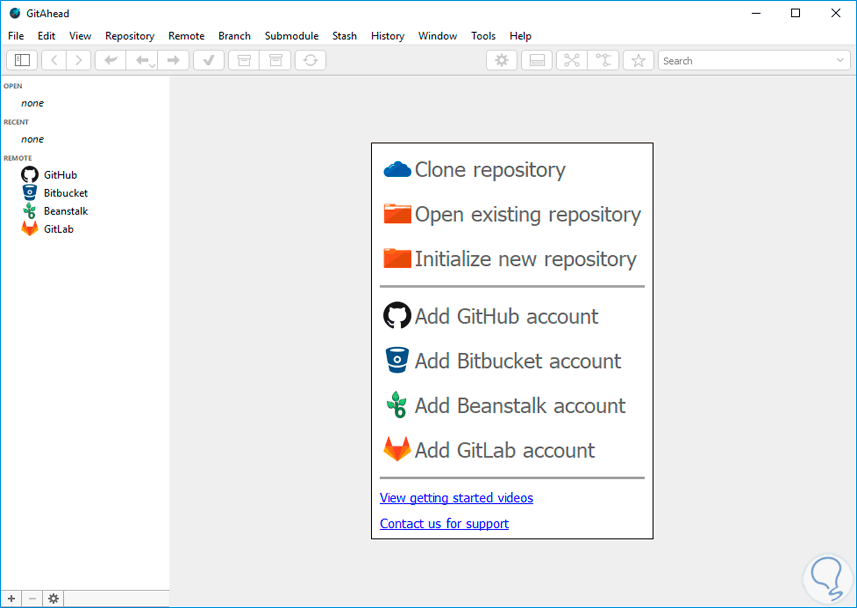Click the Add GitHub account icon

pyautogui.click(x=397, y=316)
